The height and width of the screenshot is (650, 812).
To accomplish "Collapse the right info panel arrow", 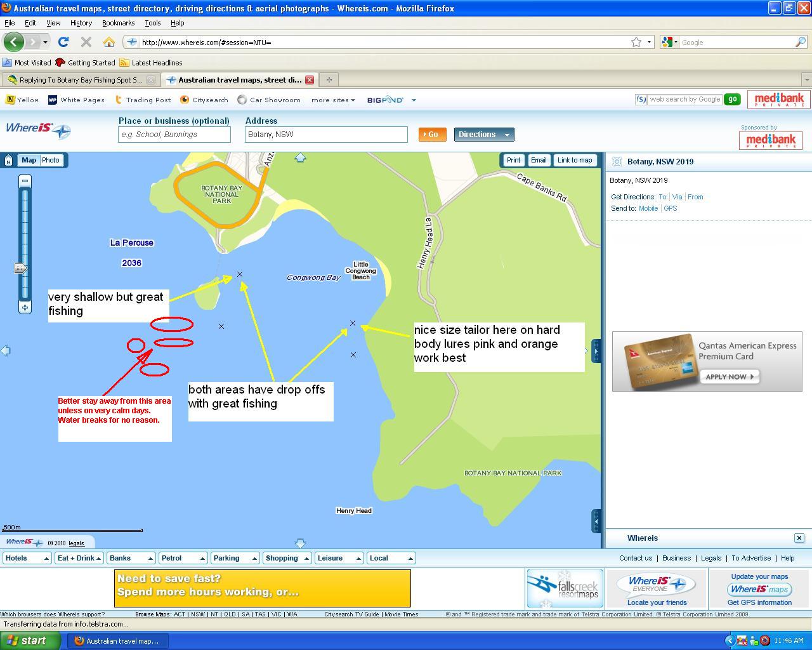I will pos(596,350).
